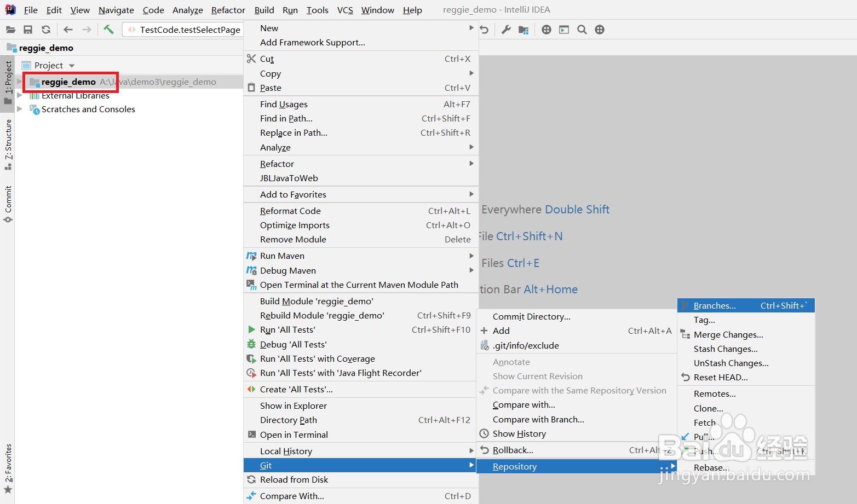Expand the Debug Maven submenu

(x=361, y=270)
